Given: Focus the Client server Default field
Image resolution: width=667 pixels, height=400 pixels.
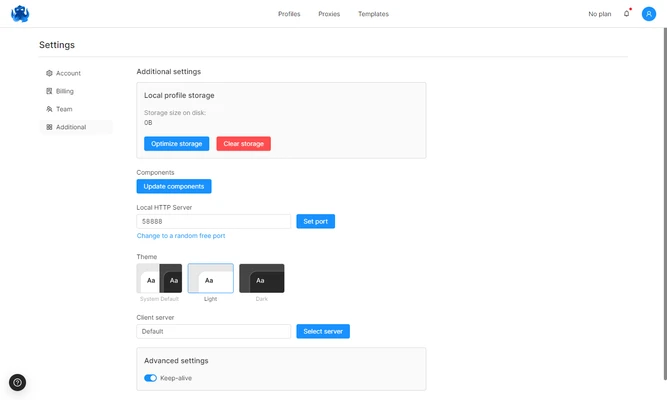Looking at the screenshot, I should [214, 331].
